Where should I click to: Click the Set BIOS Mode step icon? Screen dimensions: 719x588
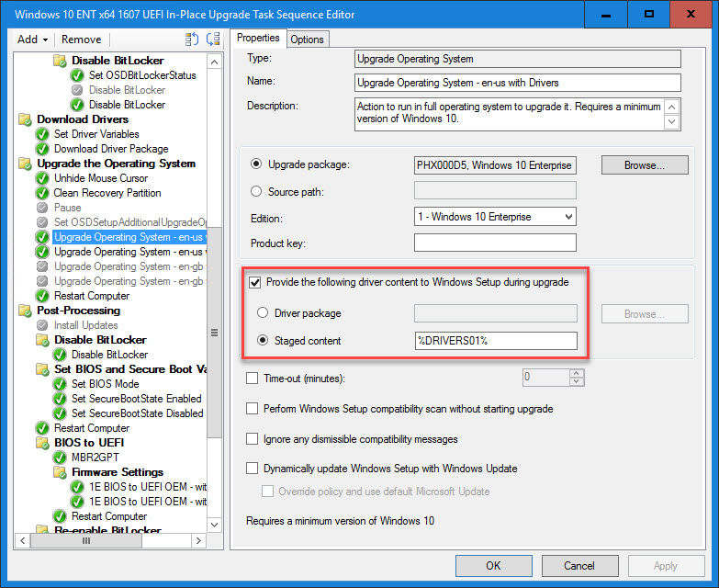[x=60, y=384]
